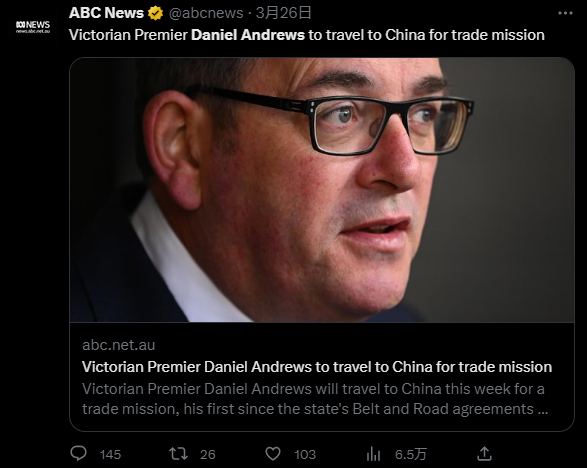Retweet this ABC News post
Screen dimensions: 587x468
178,454
